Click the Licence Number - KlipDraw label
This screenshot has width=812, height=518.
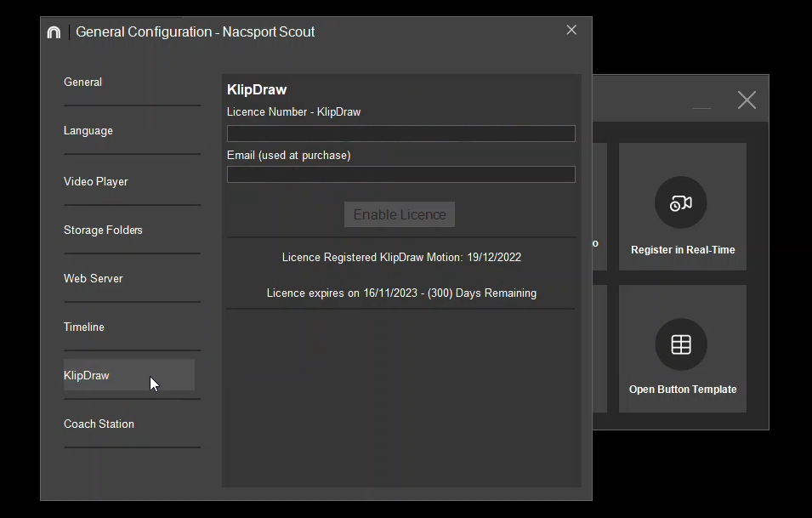coord(293,112)
